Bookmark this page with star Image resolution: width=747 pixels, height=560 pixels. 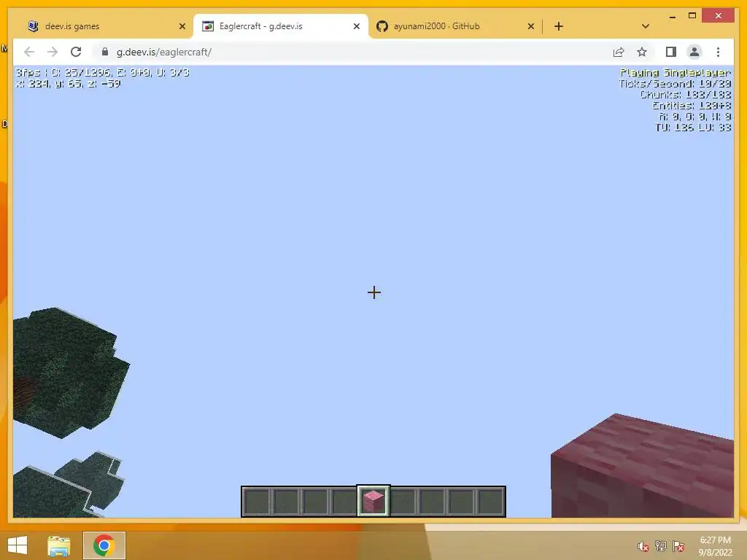click(x=642, y=52)
